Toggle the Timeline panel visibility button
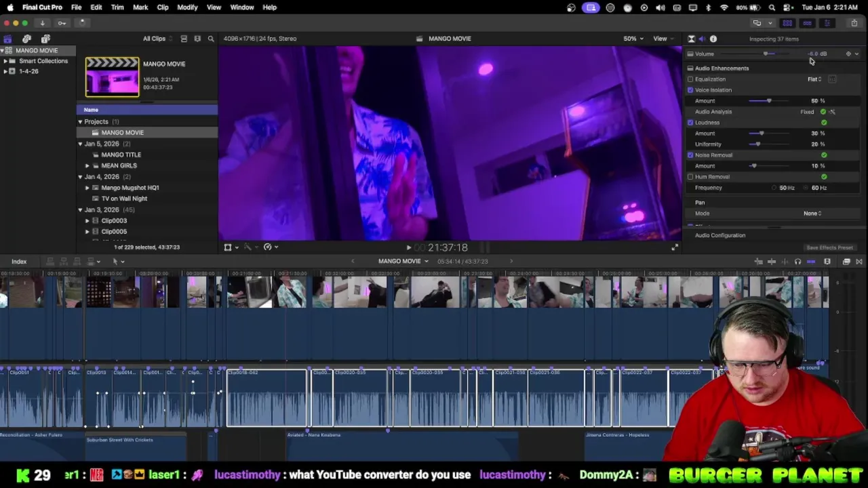Image resolution: width=868 pixels, height=488 pixels. [x=807, y=23]
